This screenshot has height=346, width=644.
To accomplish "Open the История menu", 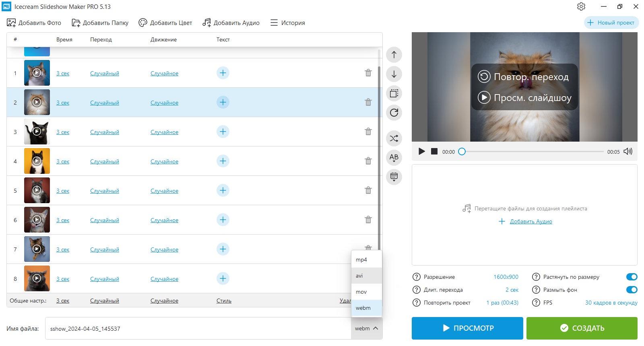I will [x=287, y=23].
